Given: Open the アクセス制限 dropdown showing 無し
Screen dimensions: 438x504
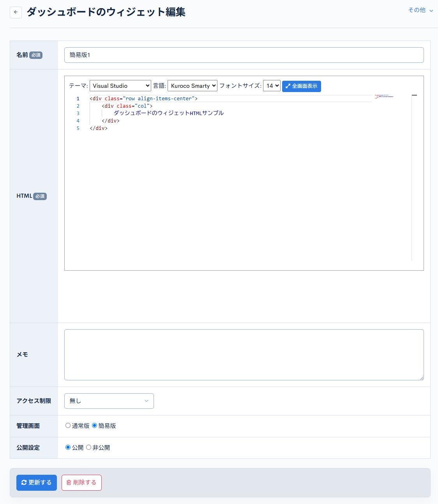Looking at the screenshot, I should tap(109, 401).
